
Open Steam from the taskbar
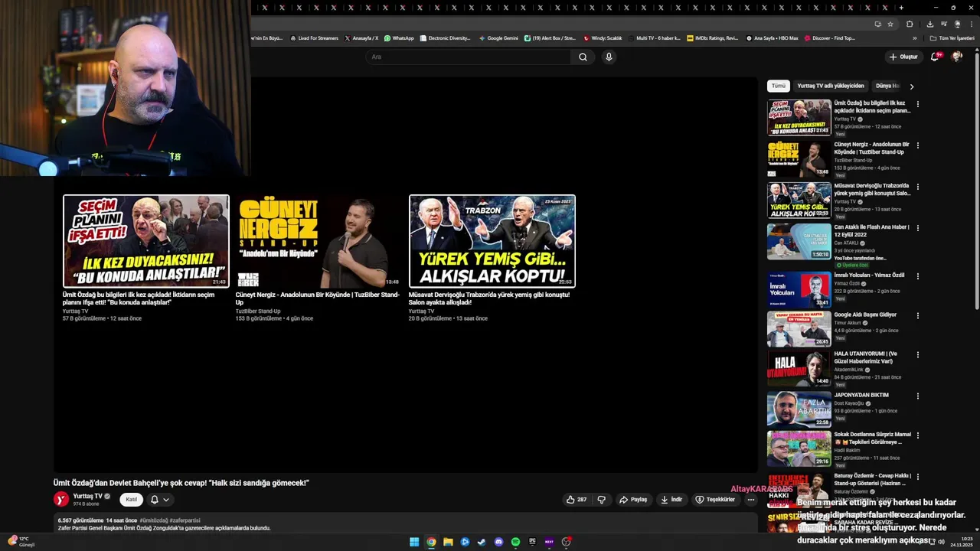pyautogui.click(x=482, y=542)
